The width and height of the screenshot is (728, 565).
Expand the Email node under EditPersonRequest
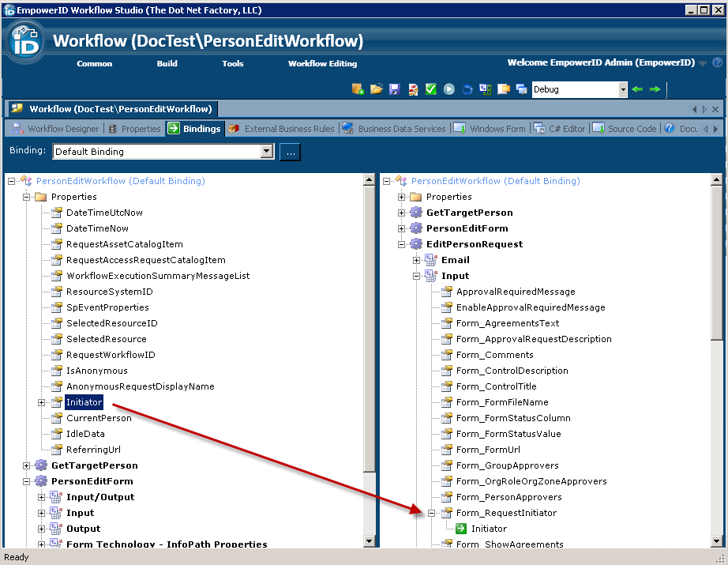pos(417,260)
